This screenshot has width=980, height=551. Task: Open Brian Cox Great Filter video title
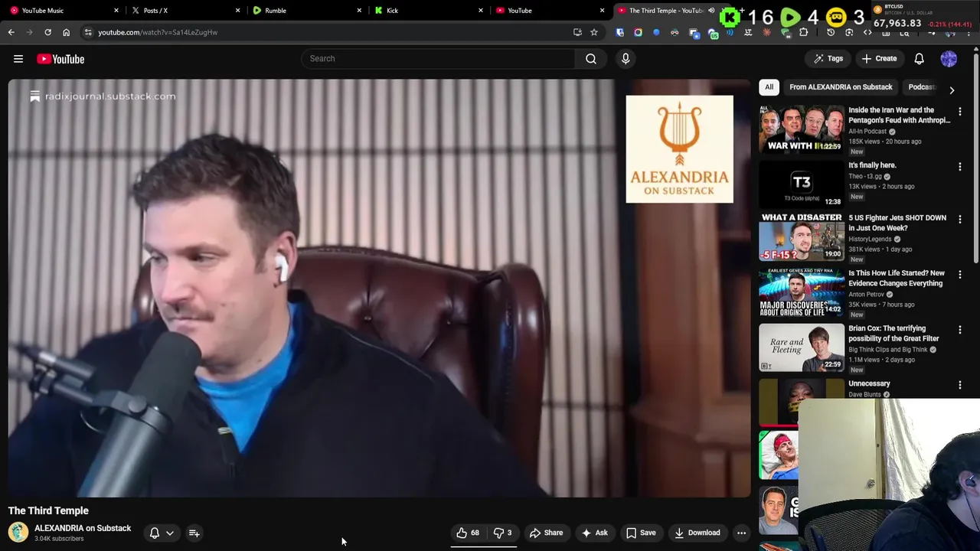click(893, 333)
